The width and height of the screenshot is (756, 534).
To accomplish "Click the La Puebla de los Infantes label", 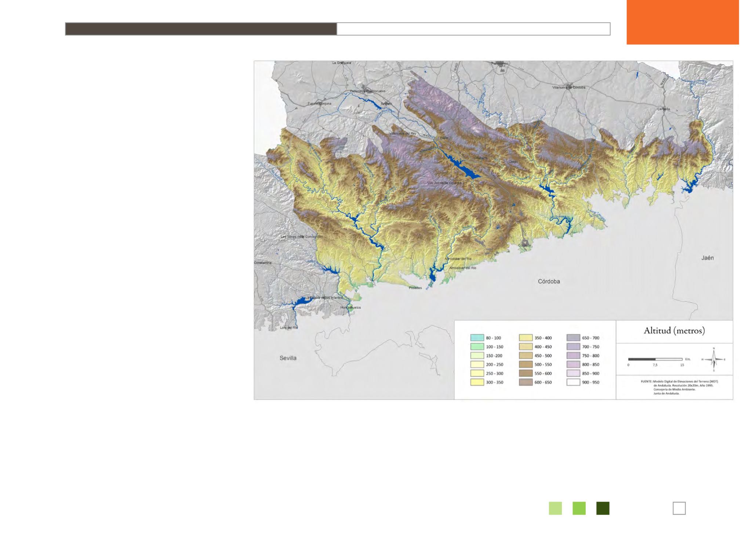I will pos(324,297).
